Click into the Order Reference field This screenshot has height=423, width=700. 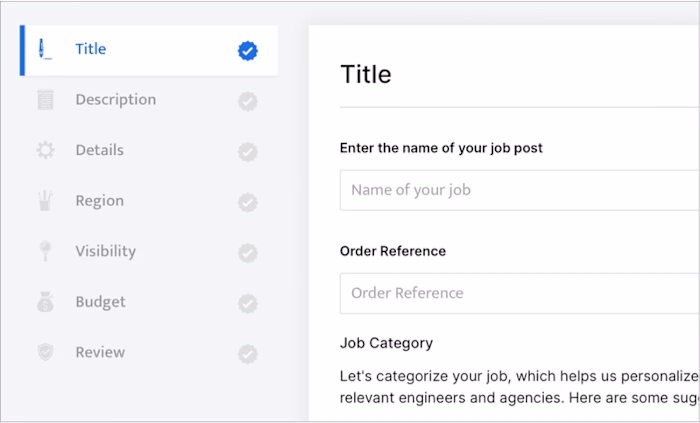519,293
